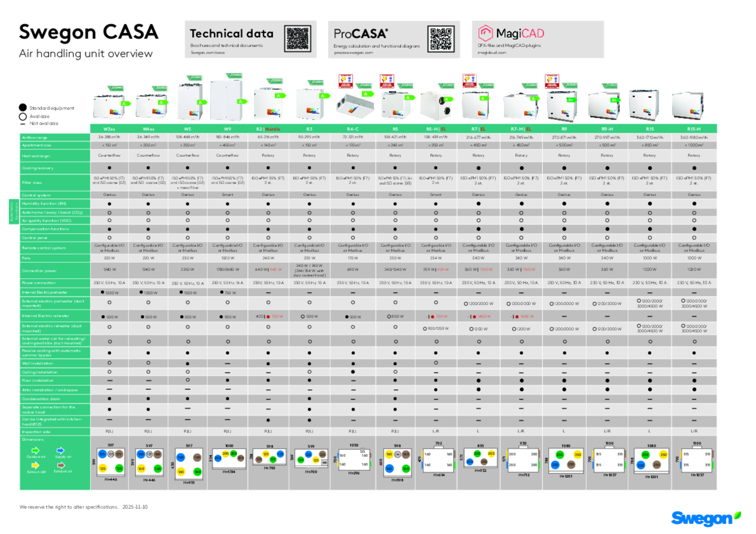
Task: Click the hollow Available legend circle
Action: (23, 116)
